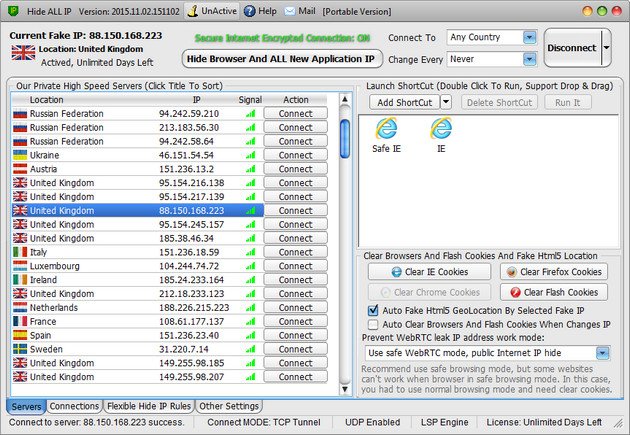Click Hide Browser And ALL New Application IP

pos(281,59)
